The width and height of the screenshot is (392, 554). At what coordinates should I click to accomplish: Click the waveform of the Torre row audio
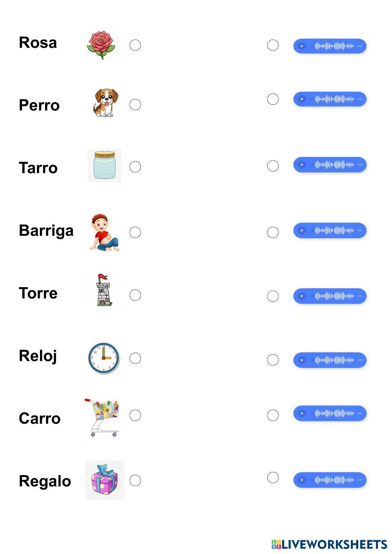[334, 296]
